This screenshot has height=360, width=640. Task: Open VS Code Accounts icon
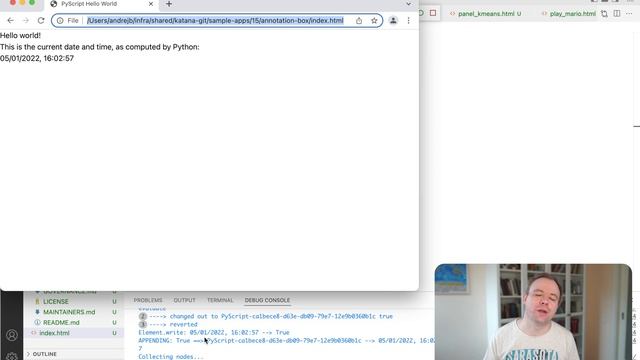(12, 335)
